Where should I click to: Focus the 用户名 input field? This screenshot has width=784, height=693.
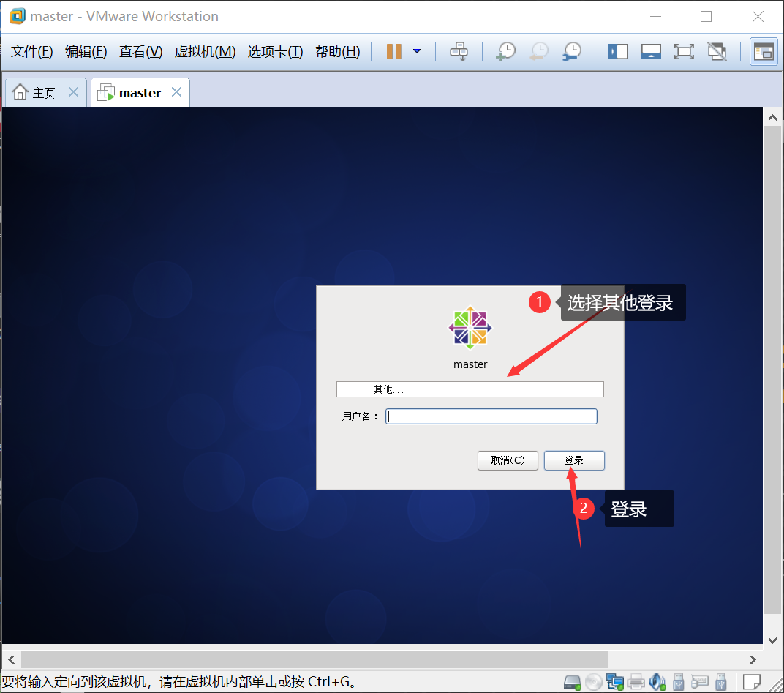pos(491,416)
